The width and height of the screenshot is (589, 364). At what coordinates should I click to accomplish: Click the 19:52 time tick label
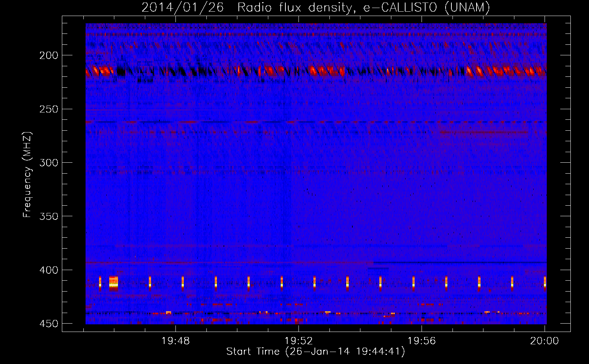[299, 341]
